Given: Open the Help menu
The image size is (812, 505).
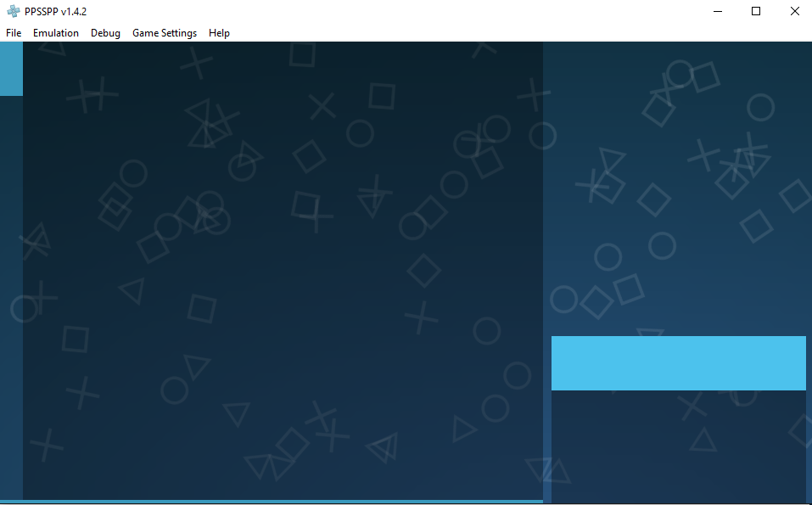Looking at the screenshot, I should (219, 33).
